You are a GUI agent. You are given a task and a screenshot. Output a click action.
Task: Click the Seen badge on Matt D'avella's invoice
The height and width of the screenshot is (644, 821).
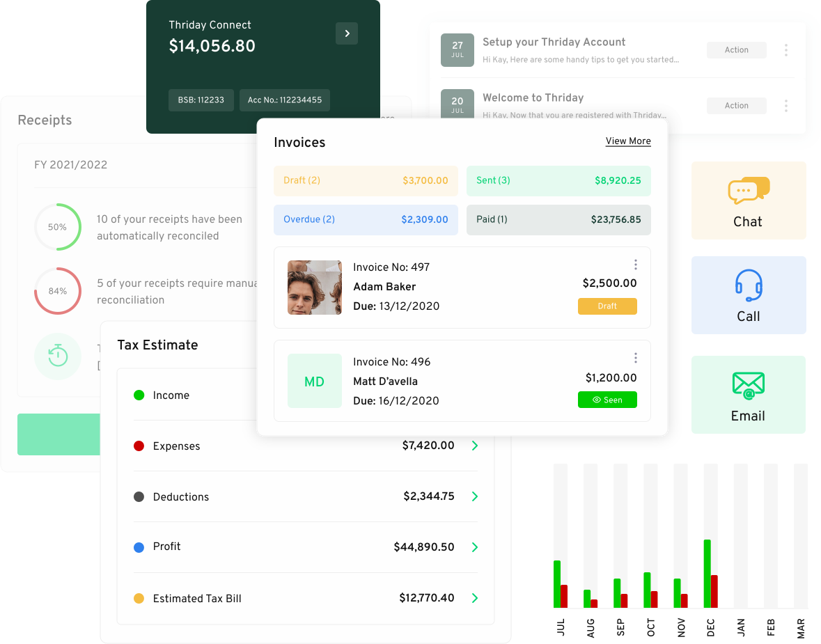607,400
